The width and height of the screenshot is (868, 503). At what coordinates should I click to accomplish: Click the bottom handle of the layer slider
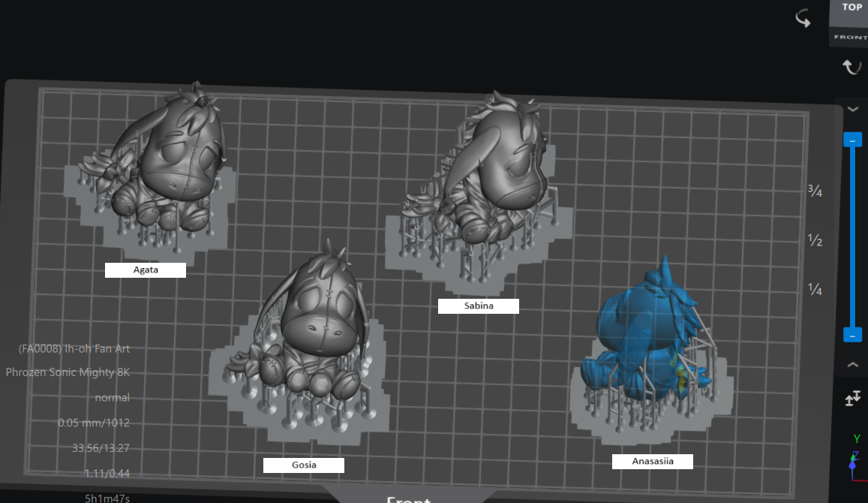(852, 335)
